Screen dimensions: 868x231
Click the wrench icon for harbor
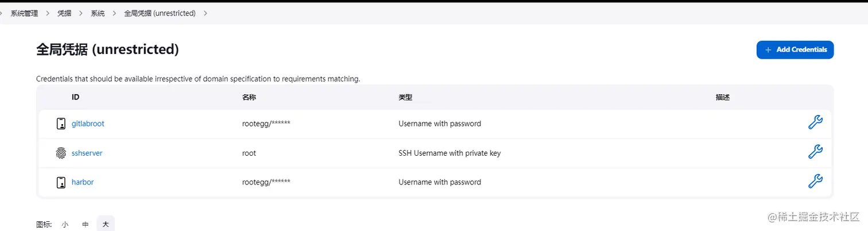(x=815, y=182)
